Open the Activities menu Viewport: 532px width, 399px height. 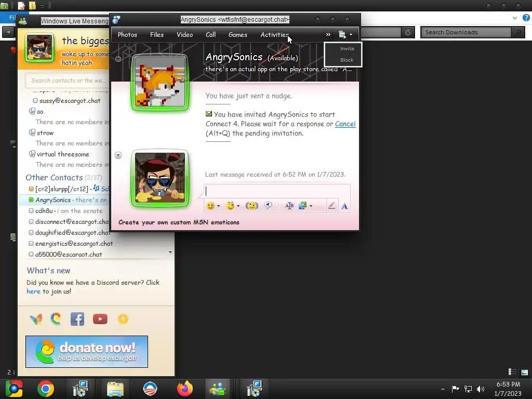click(x=274, y=35)
